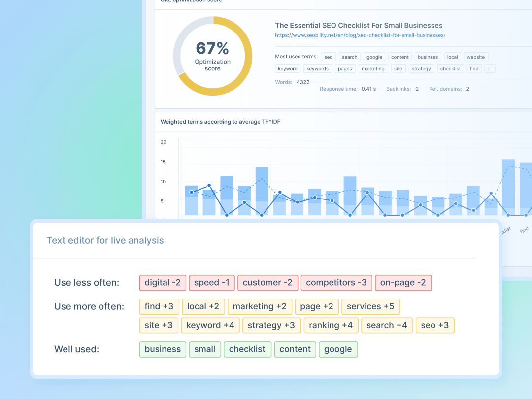Click the 'services +5' use more often chip

pyautogui.click(x=370, y=306)
